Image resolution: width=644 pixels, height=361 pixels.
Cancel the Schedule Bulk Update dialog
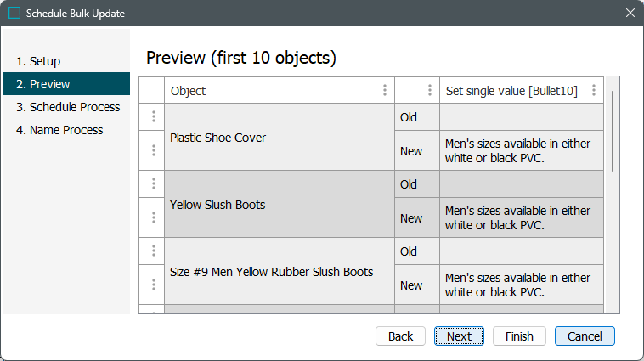[585, 336]
